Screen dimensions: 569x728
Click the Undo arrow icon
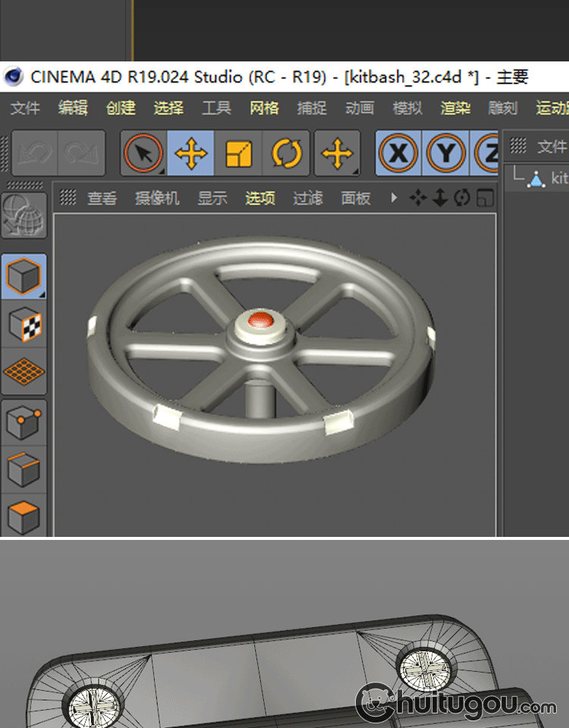click(x=34, y=153)
